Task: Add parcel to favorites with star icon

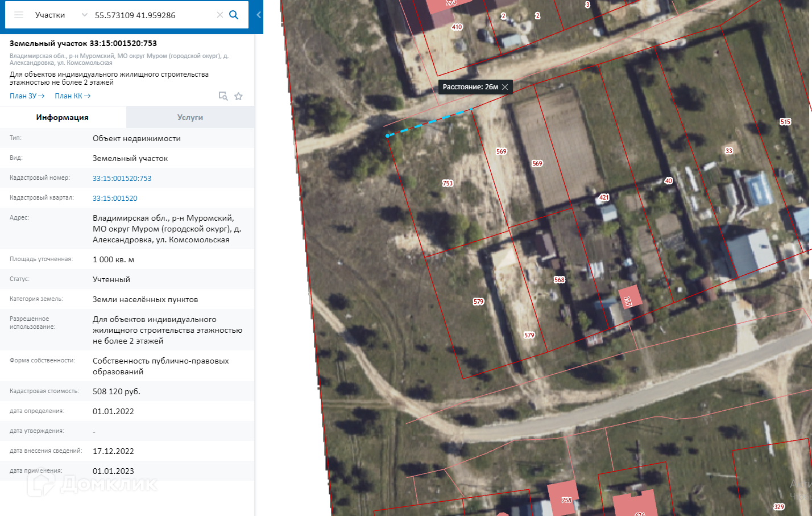Action: pyautogui.click(x=239, y=96)
